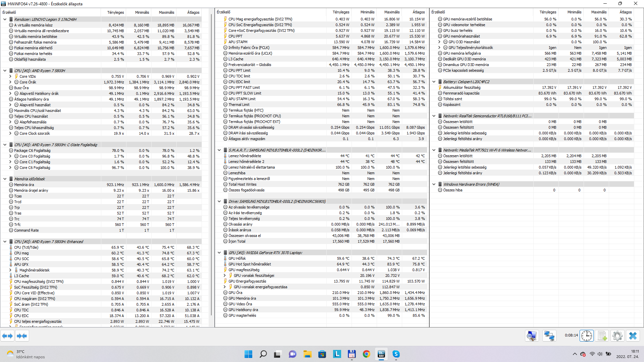Expand Maghőmérsékletek row

(x=10, y=270)
